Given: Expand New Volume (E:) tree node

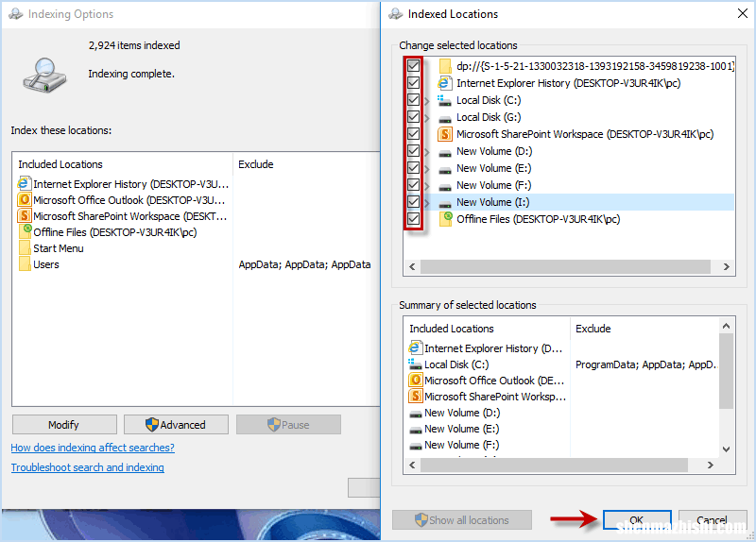Looking at the screenshot, I should coord(427,169).
